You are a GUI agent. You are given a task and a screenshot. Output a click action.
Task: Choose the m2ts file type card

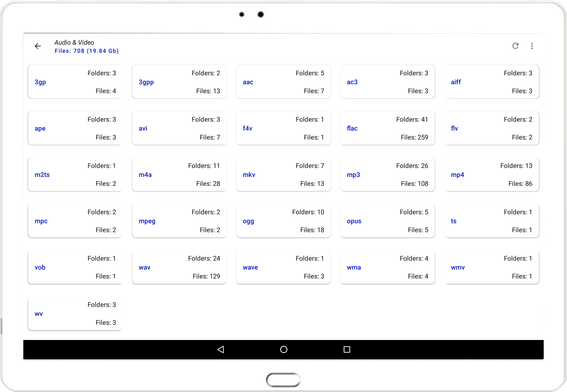(x=75, y=174)
